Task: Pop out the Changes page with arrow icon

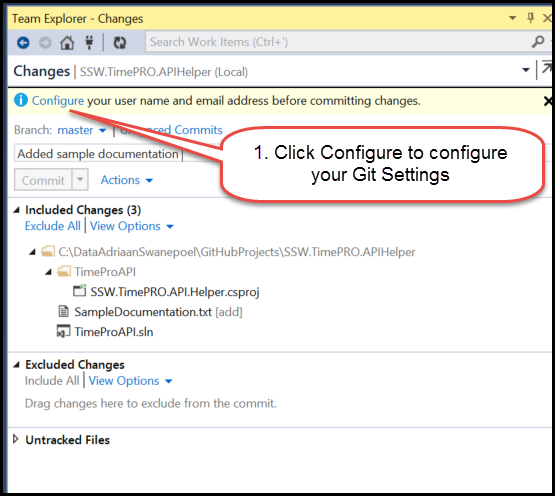Action: point(547,68)
